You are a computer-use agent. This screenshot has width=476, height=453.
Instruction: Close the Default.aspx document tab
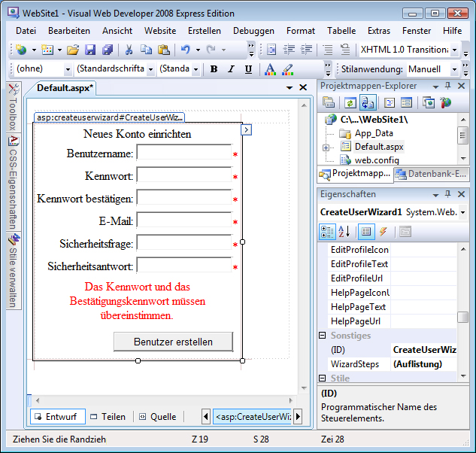point(303,87)
